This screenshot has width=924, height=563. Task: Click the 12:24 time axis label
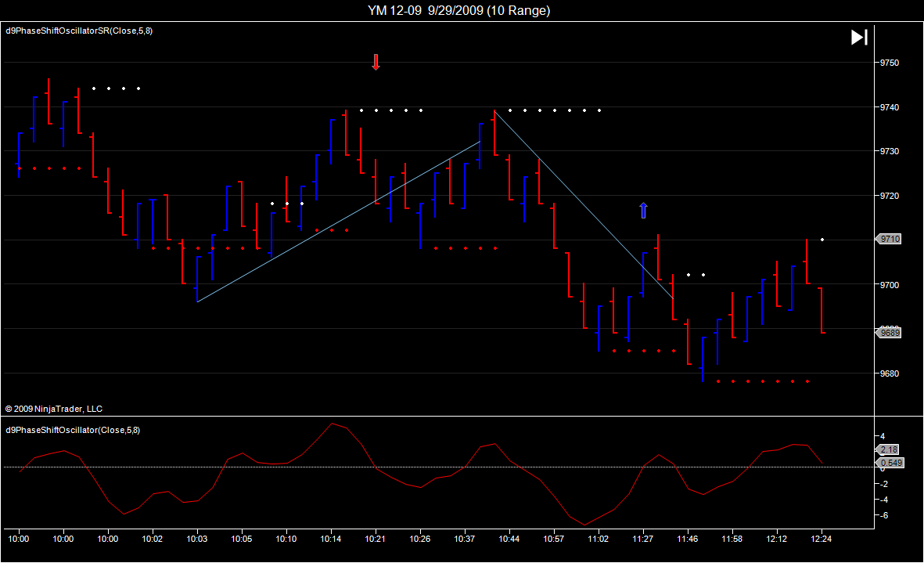tap(822, 539)
